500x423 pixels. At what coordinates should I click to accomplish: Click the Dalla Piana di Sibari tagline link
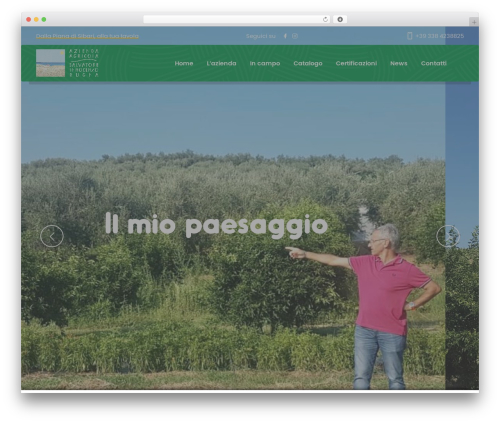[x=87, y=36]
